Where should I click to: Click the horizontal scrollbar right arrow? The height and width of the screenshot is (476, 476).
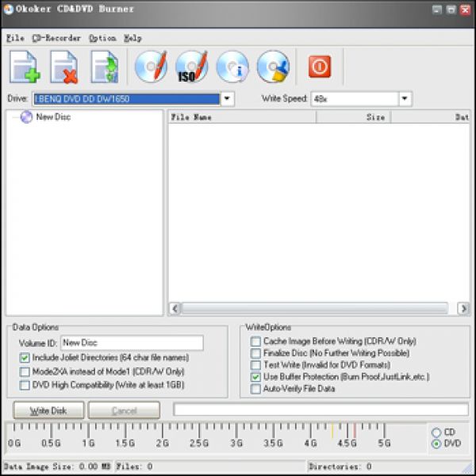463,309
